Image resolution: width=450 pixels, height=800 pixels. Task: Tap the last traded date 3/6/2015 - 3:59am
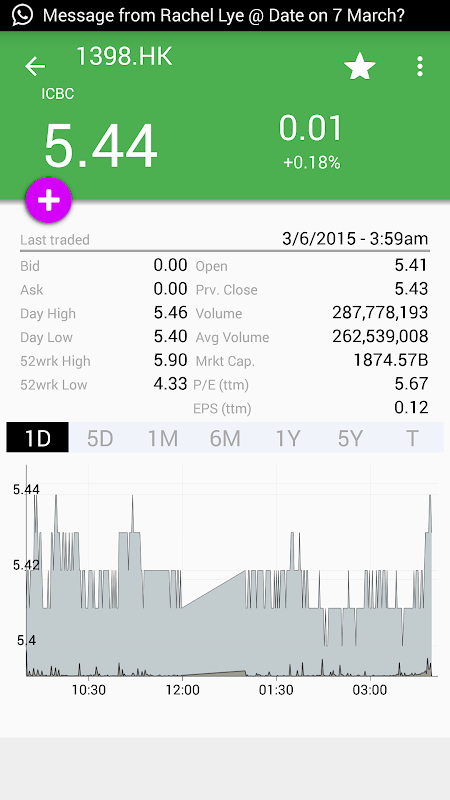coord(355,239)
